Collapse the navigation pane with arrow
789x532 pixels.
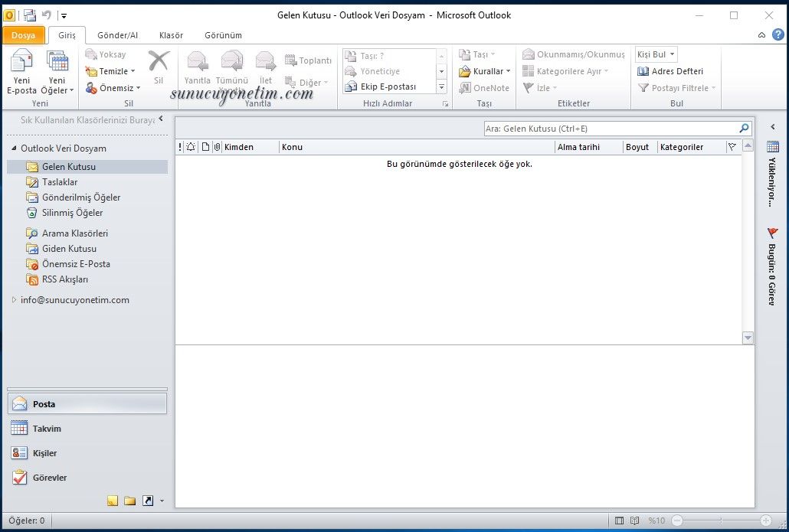tap(161, 119)
